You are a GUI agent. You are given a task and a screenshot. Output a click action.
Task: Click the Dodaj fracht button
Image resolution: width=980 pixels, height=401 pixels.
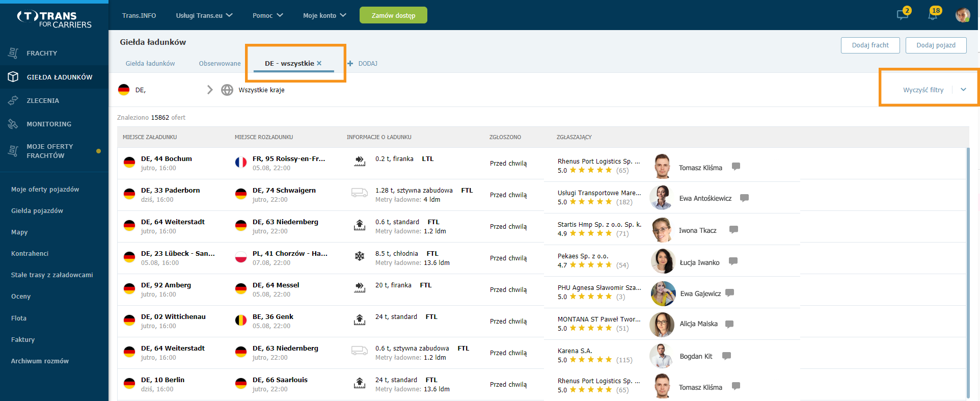point(870,45)
